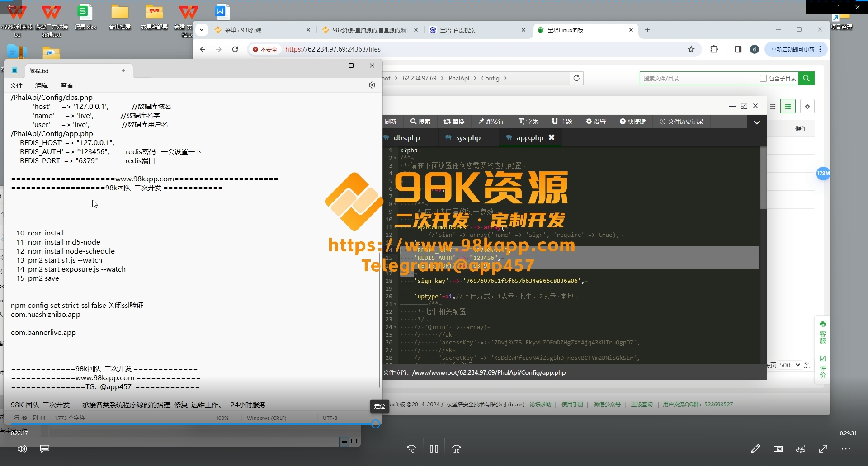Mute the video player volume
868x466 pixels.
(x=22, y=449)
